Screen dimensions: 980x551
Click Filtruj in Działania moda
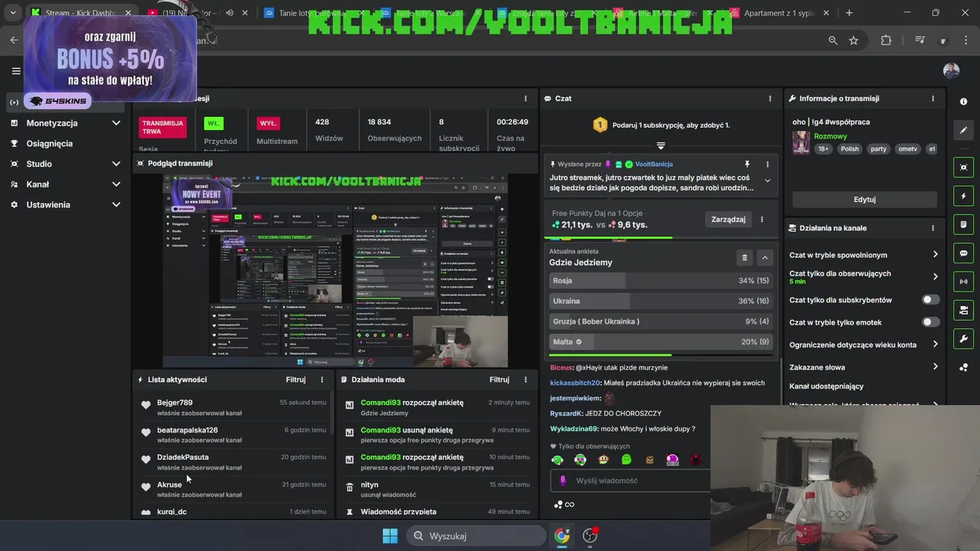point(499,380)
